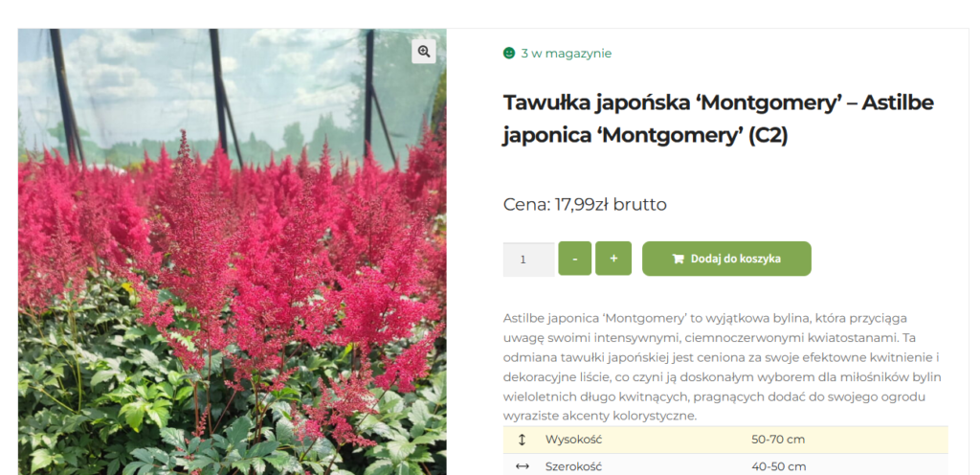Click the quantity input field showing 1
Image resolution: width=980 pixels, height=475 pixels.
tap(528, 259)
